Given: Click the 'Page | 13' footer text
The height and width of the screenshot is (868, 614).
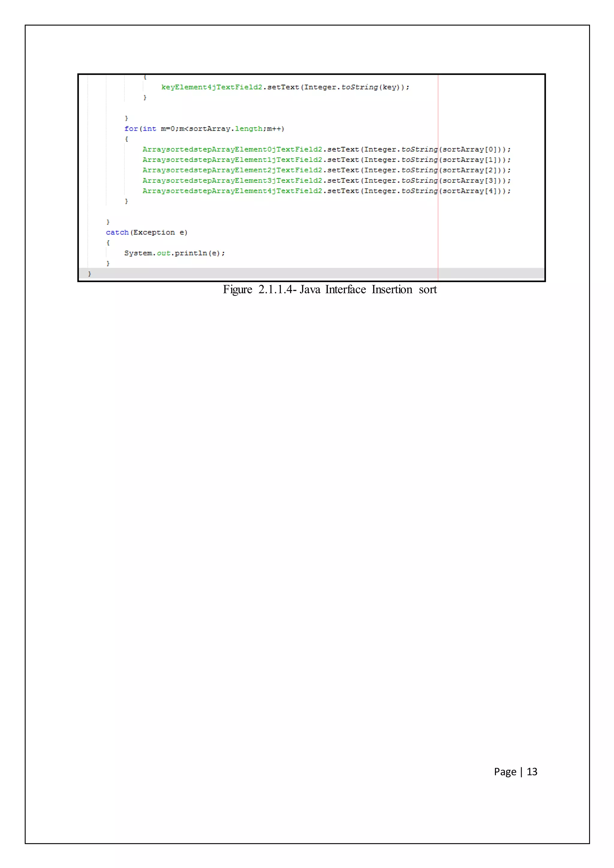Looking at the screenshot, I should click(x=515, y=771).
